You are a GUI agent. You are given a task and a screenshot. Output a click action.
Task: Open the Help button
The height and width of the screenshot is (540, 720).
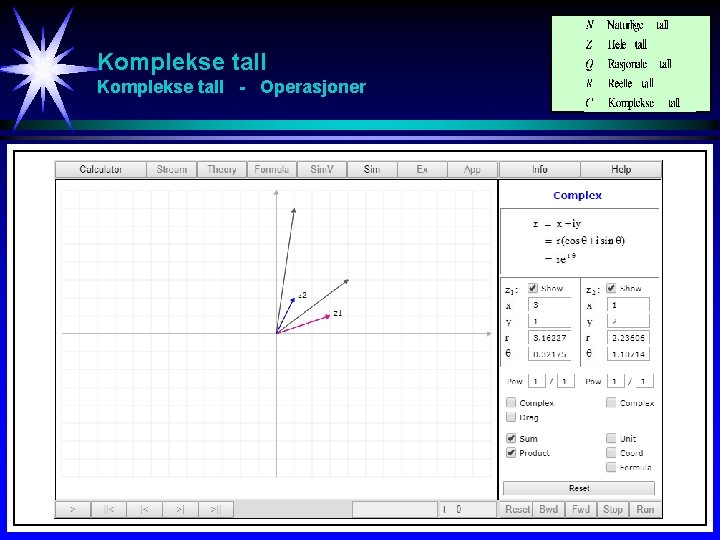tap(621, 169)
